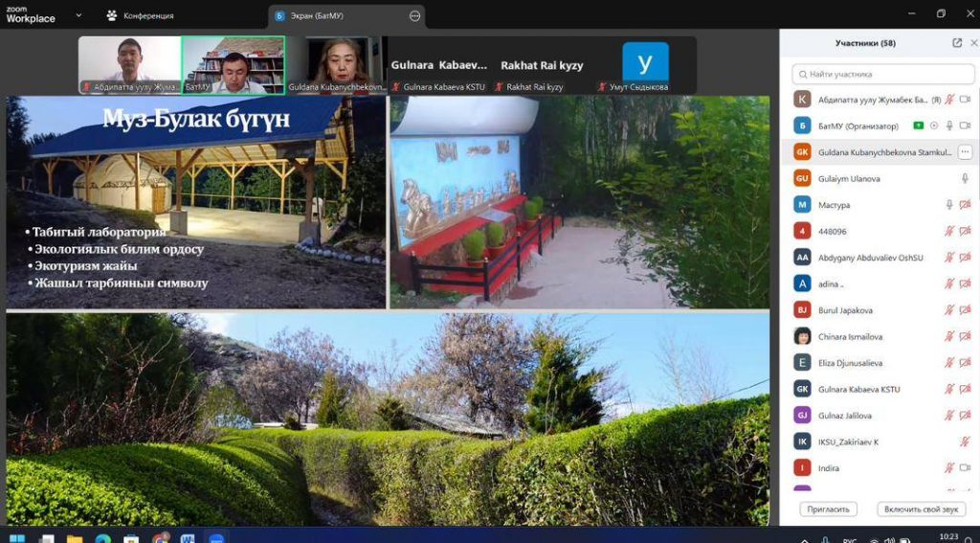Click camera icon for Indira

click(x=965, y=468)
